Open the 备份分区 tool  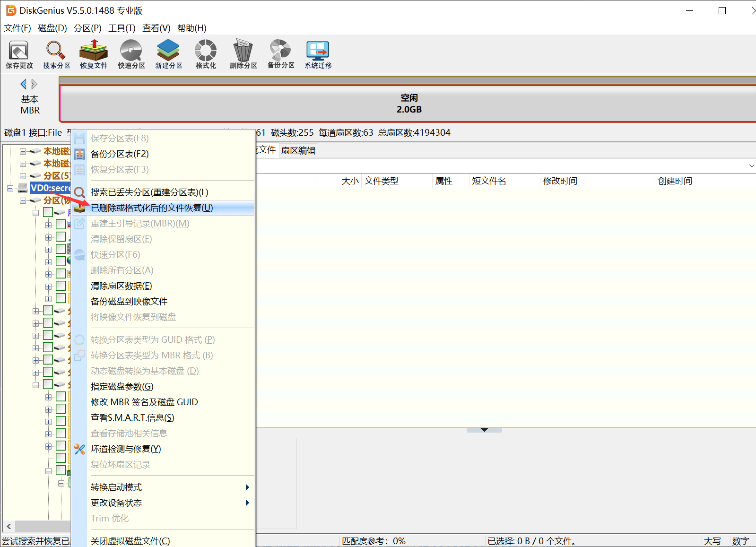pyautogui.click(x=281, y=54)
